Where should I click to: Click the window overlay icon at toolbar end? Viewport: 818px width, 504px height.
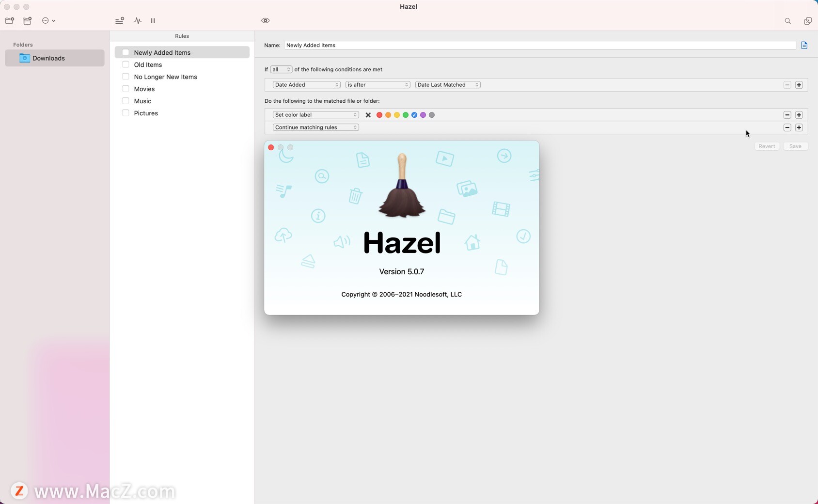pyautogui.click(x=808, y=21)
